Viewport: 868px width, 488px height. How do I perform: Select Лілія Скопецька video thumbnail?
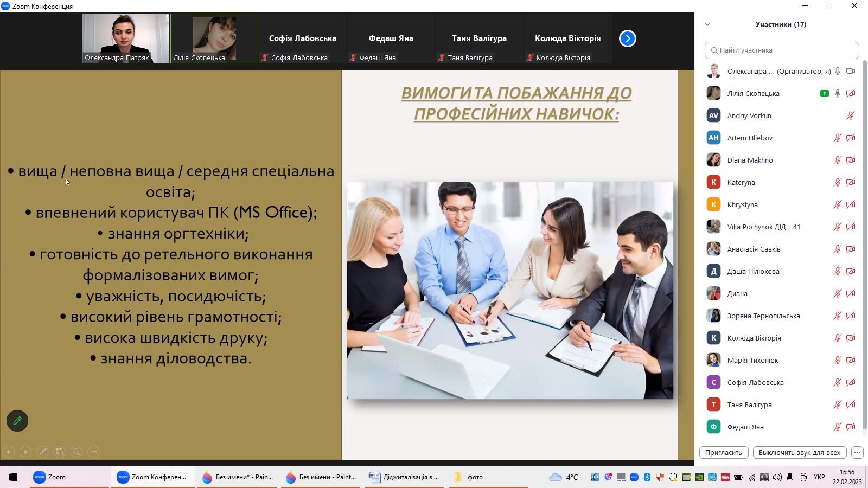tap(214, 38)
